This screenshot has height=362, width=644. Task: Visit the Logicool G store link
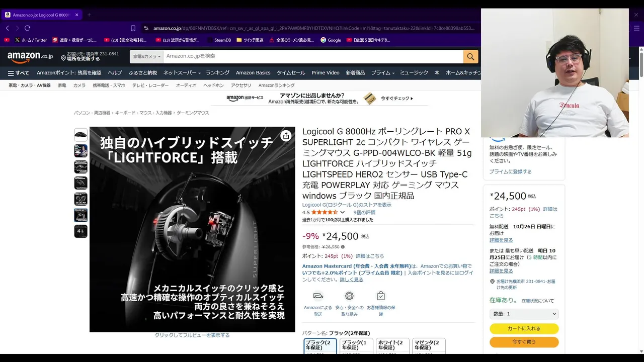[x=347, y=205]
